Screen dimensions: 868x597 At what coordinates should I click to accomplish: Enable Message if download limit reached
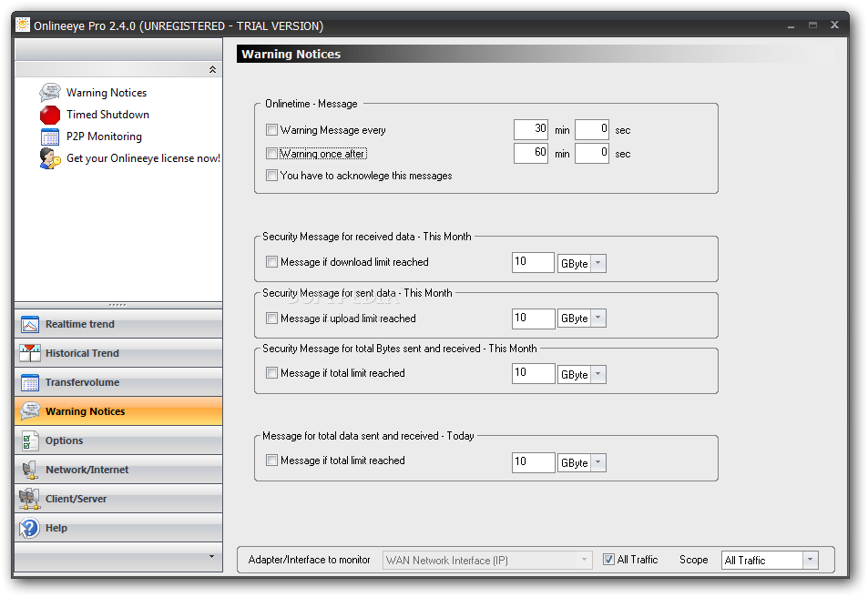pyautogui.click(x=271, y=262)
